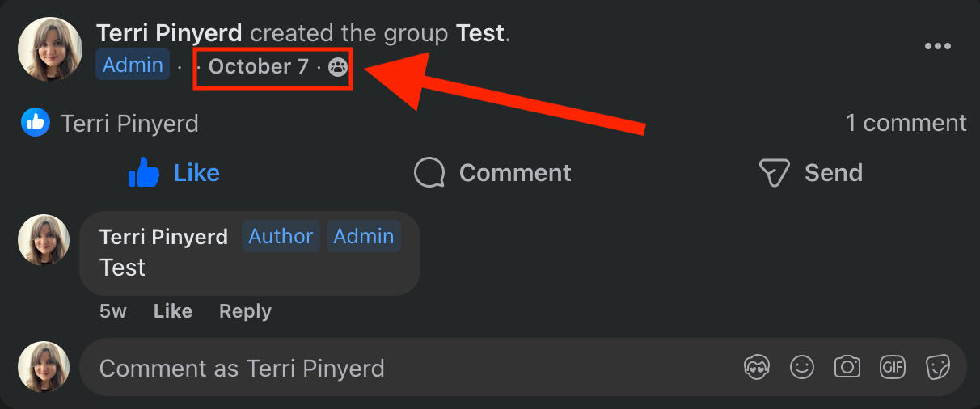Image resolution: width=980 pixels, height=409 pixels.
Task: Click the Comment button on the post
Action: tap(492, 173)
